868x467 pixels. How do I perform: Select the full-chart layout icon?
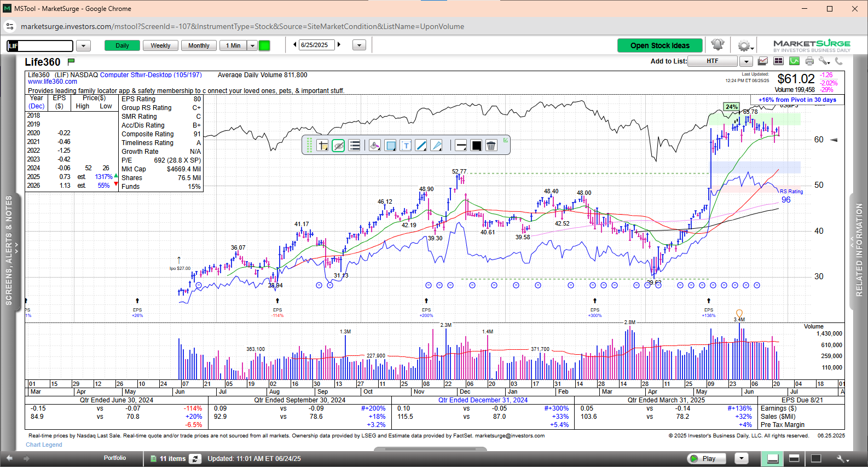(816, 459)
